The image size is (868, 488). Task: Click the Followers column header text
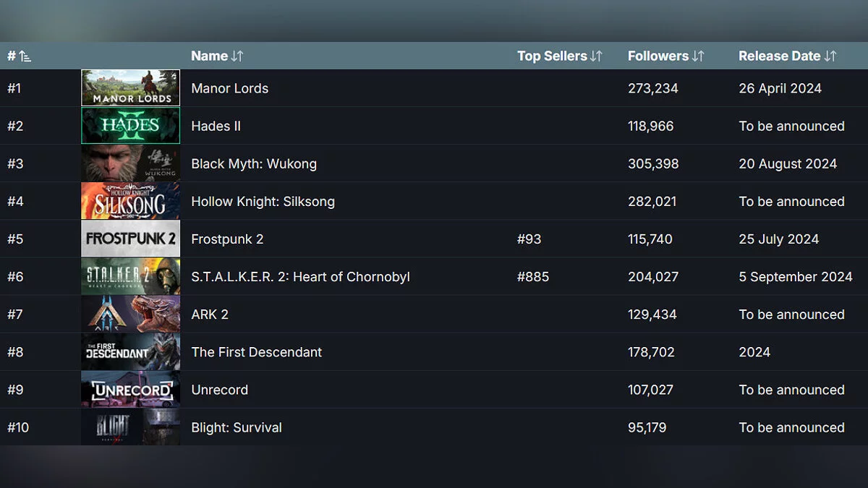[658, 56]
